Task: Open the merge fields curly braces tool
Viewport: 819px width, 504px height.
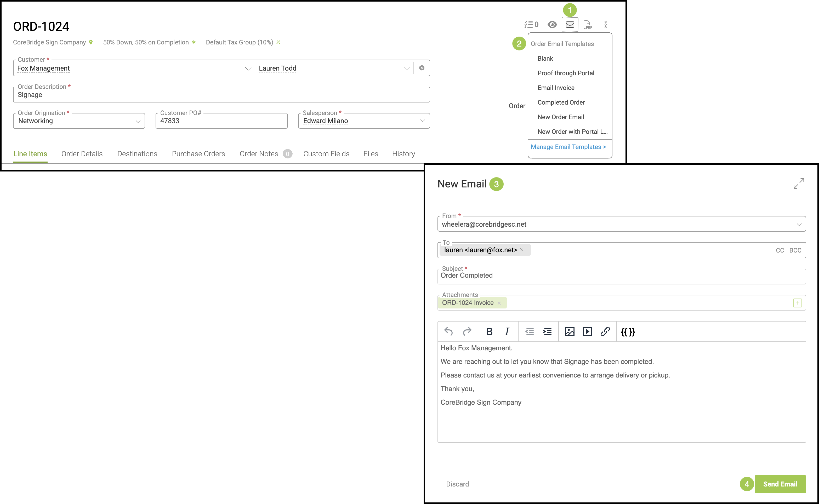Action: pyautogui.click(x=628, y=332)
